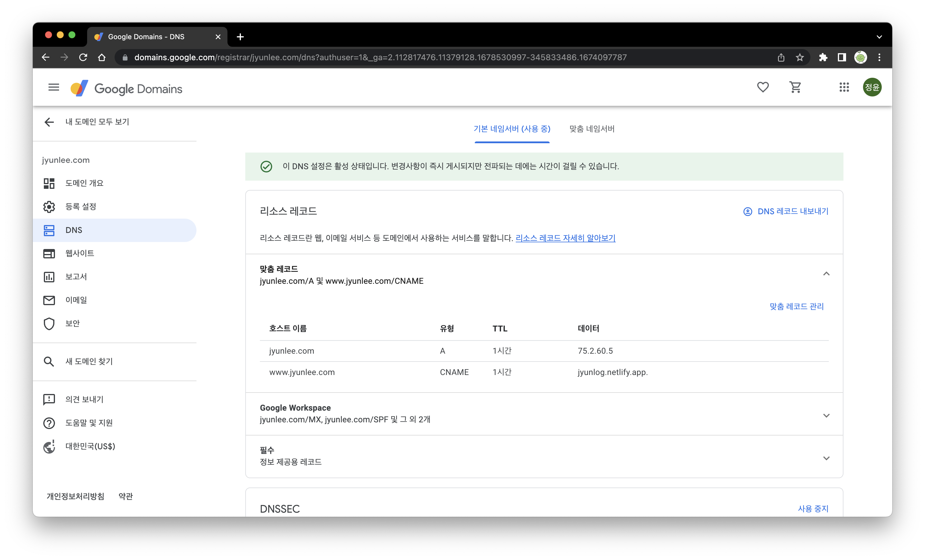
Task: Open the hamburger main menu
Action: 54,87
